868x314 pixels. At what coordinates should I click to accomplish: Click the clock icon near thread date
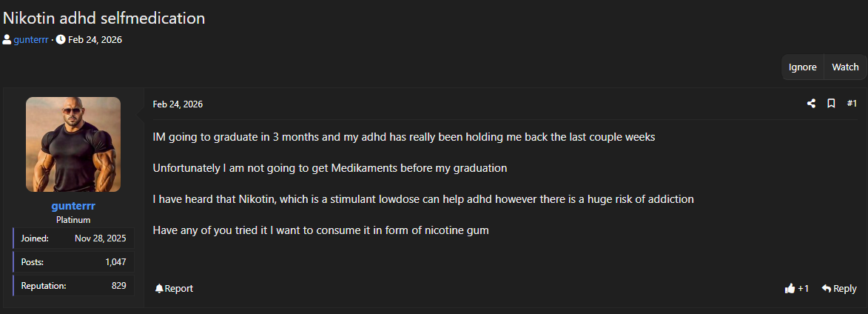(61, 39)
